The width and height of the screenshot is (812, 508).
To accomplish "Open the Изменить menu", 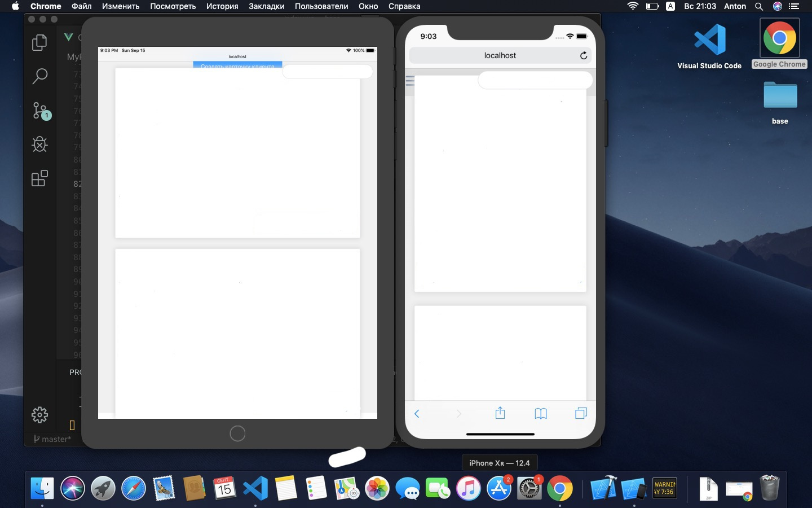I will [121, 6].
